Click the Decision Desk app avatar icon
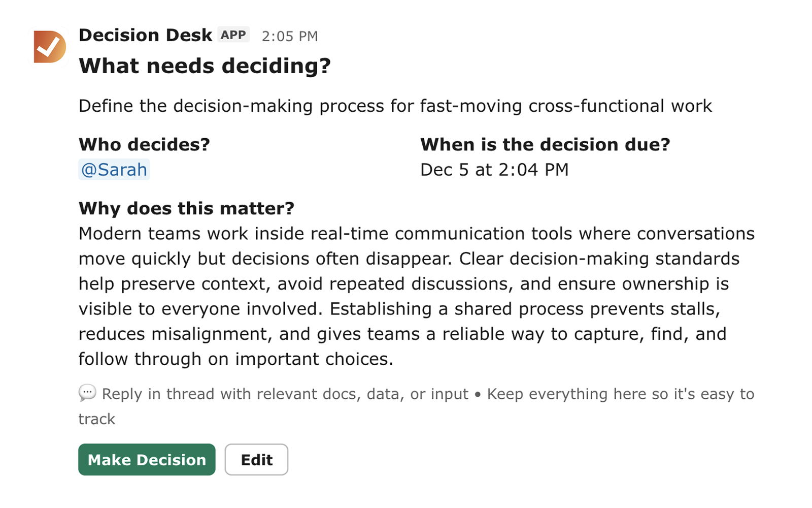 pos(50,47)
